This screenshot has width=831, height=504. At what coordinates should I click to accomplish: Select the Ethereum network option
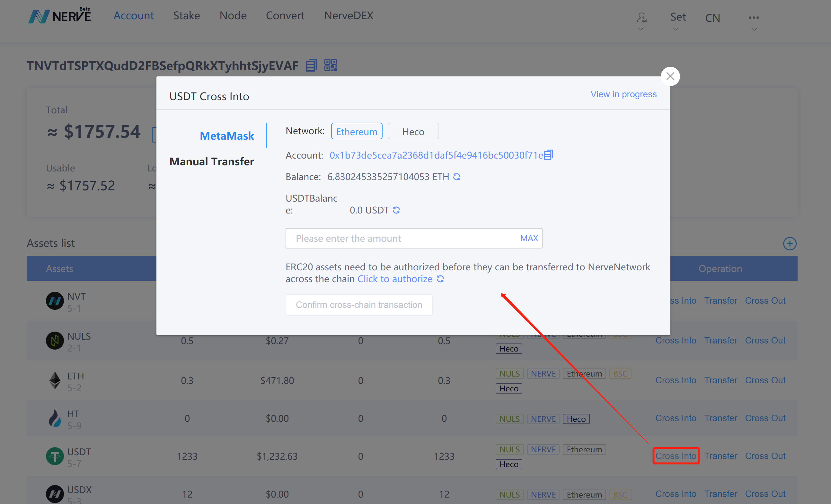pyautogui.click(x=357, y=132)
